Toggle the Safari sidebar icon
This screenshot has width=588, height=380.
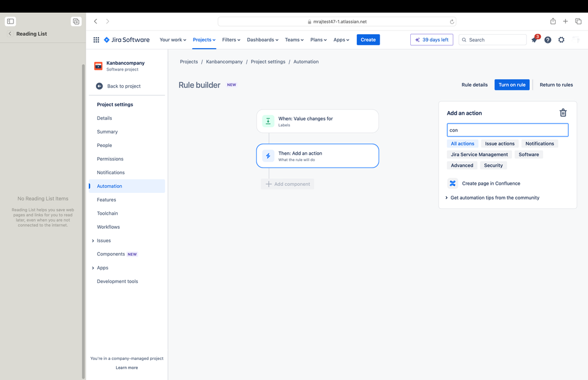(11, 21)
